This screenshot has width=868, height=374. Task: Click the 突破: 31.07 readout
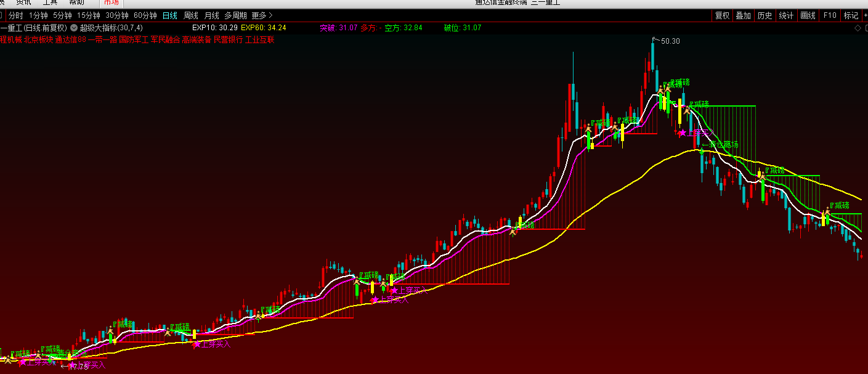click(x=339, y=28)
